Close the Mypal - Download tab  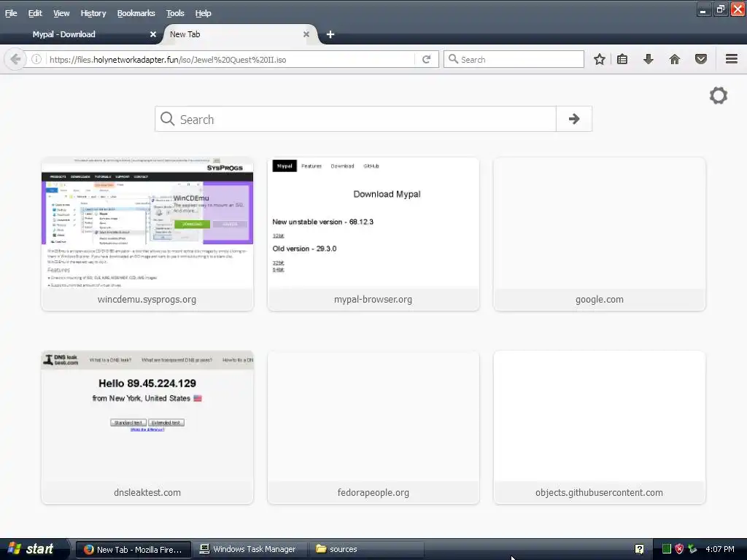click(153, 34)
